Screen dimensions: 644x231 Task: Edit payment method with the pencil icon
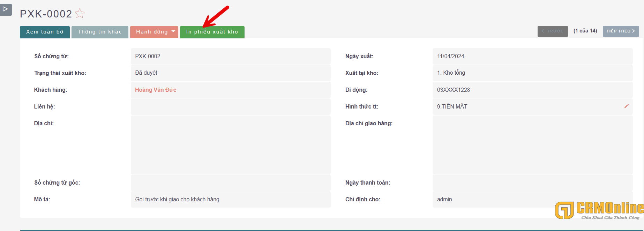pyautogui.click(x=626, y=106)
